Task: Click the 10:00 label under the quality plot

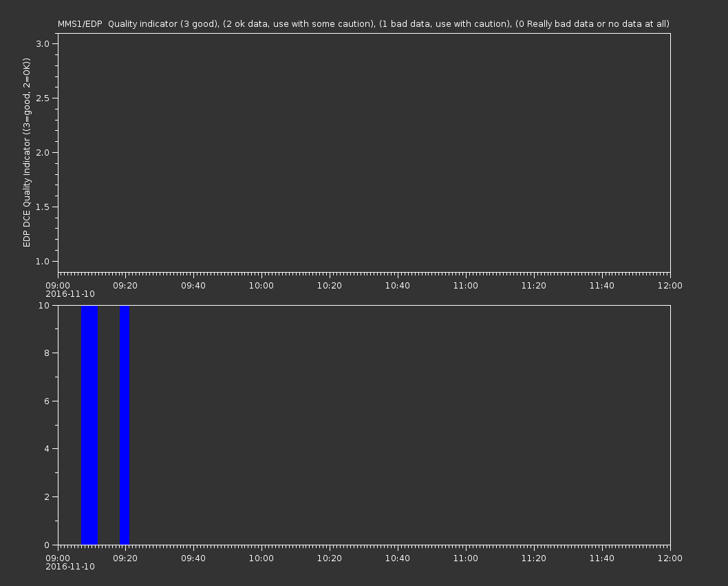Action: pos(261,285)
